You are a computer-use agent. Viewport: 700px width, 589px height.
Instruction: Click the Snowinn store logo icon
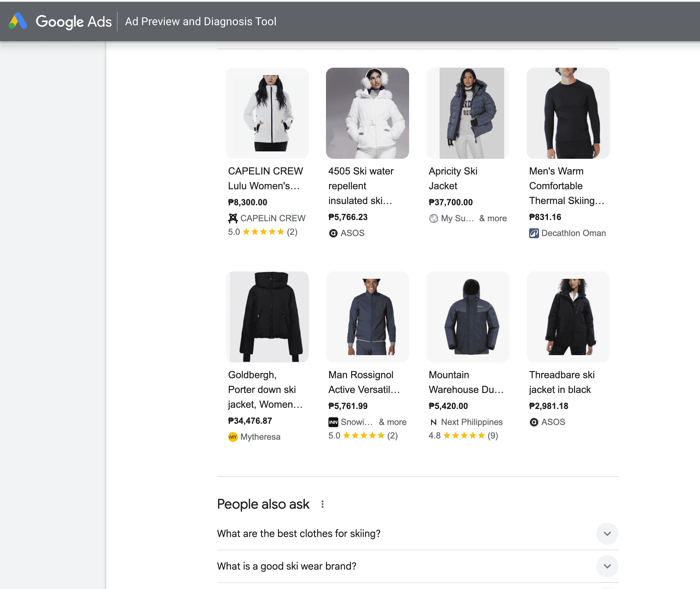pyautogui.click(x=333, y=422)
